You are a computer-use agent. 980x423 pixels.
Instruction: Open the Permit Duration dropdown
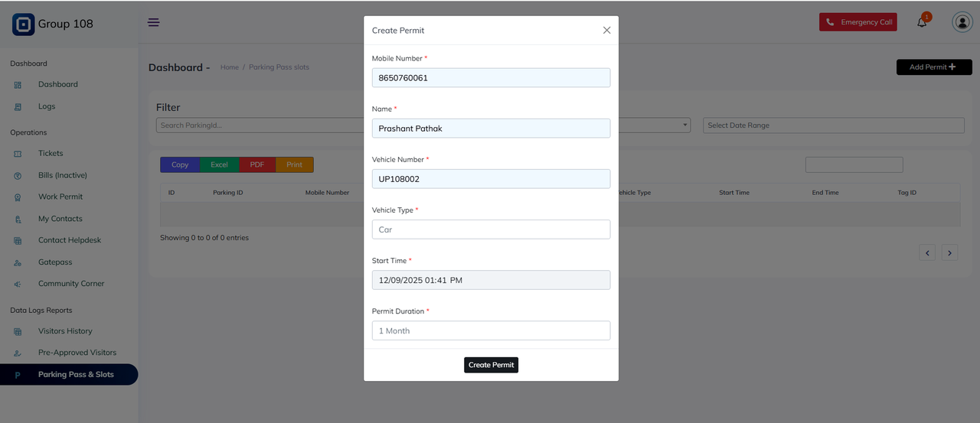pos(491,330)
